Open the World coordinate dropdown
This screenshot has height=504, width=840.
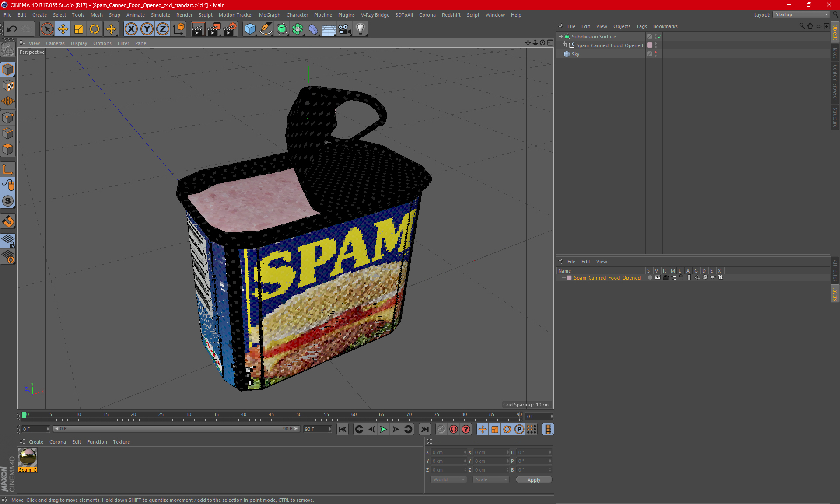pos(448,479)
